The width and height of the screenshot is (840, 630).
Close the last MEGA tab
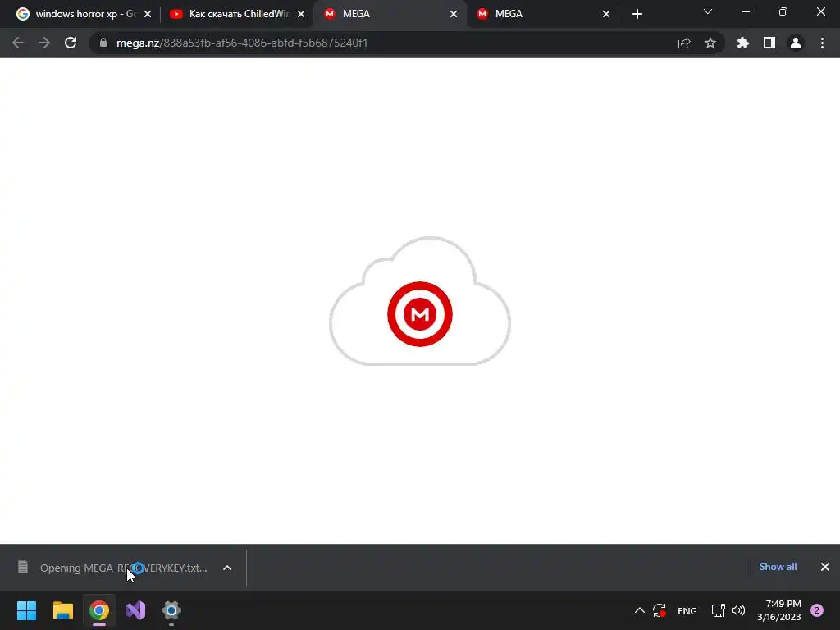click(x=606, y=14)
